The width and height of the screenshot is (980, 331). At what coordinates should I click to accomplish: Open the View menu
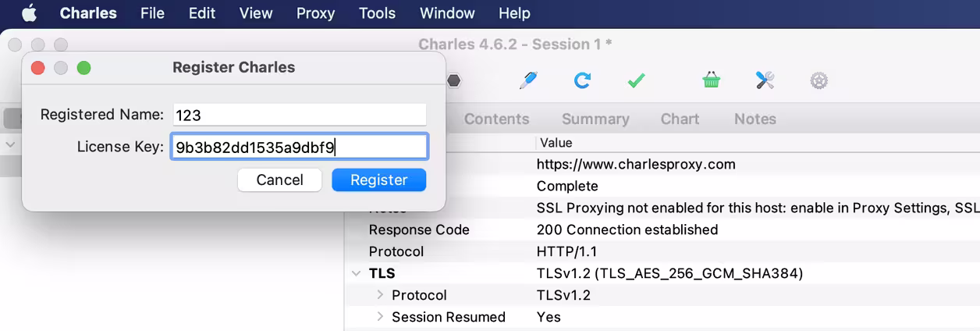pos(256,13)
